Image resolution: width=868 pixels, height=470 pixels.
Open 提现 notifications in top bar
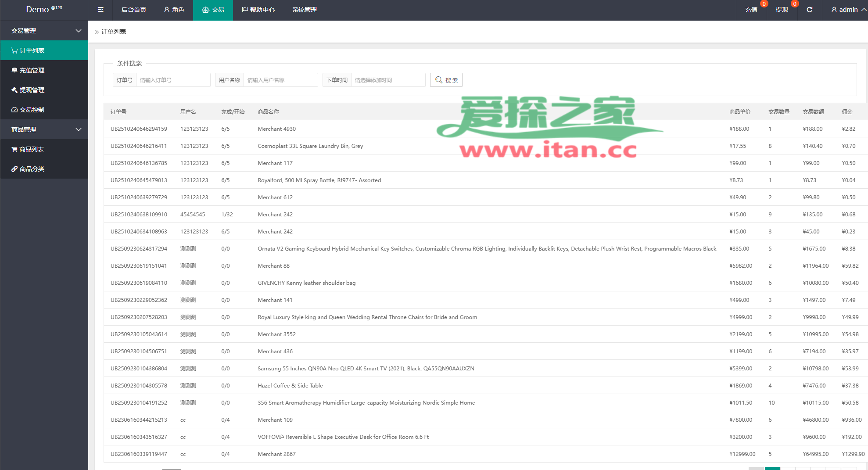tap(782, 10)
